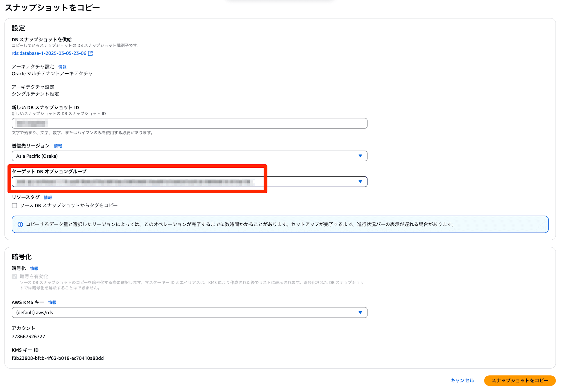
Task: Open the 情報 link next to AWS KMS キー
Action: coord(52,303)
